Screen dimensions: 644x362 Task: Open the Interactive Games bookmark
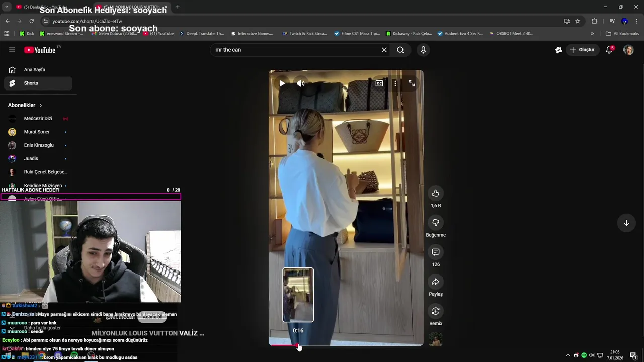point(252,33)
